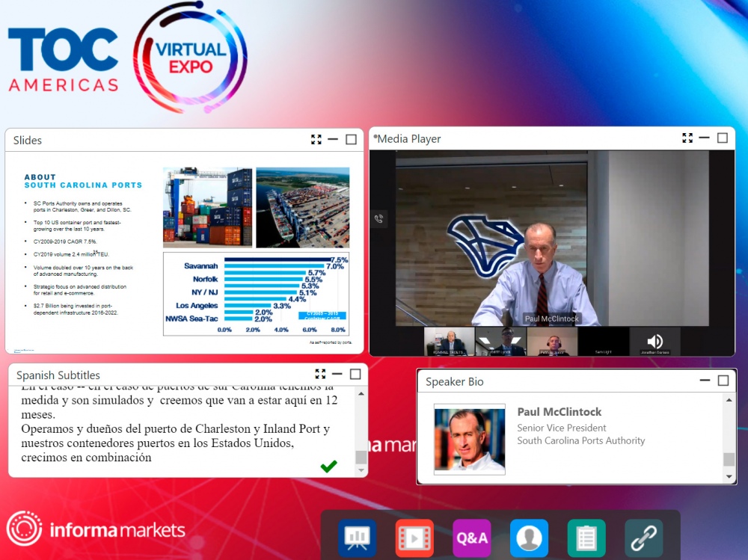Open the Q&A dock icon
This screenshot has height=560, width=748.
[472, 538]
